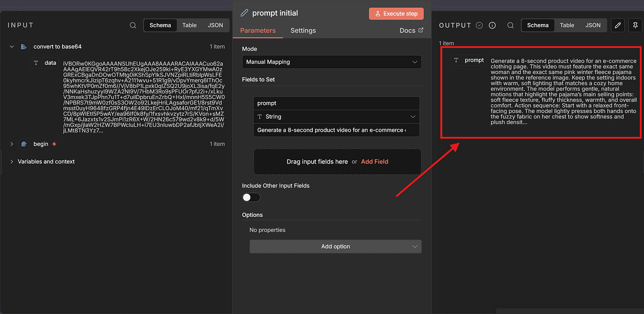Pin the output data with pin icon
Screen dimensions: 644x314
[636, 25]
